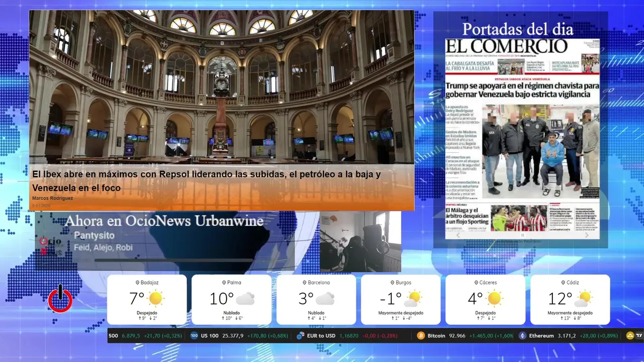
Task: Click the location pin beside Burgos
Action: [392, 283]
